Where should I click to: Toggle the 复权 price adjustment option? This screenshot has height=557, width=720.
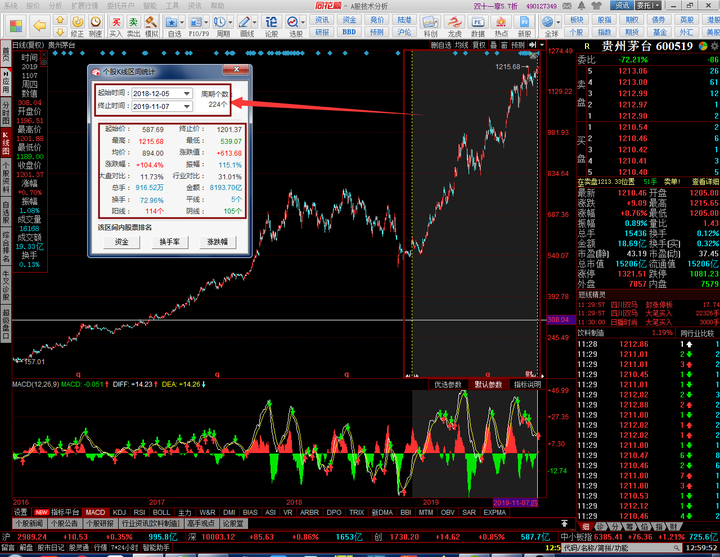pyautogui.click(x=479, y=45)
